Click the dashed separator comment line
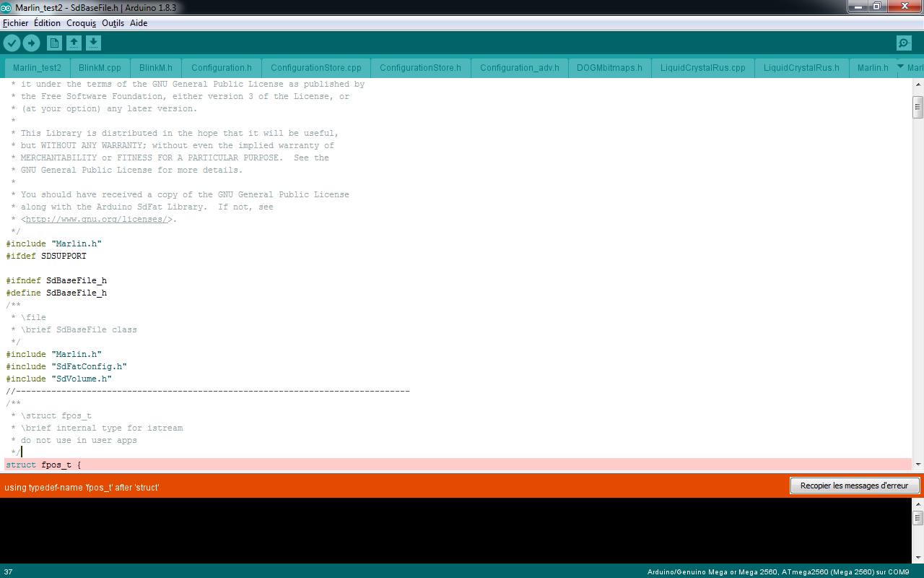This screenshot has width=924, height=578. 208,391
